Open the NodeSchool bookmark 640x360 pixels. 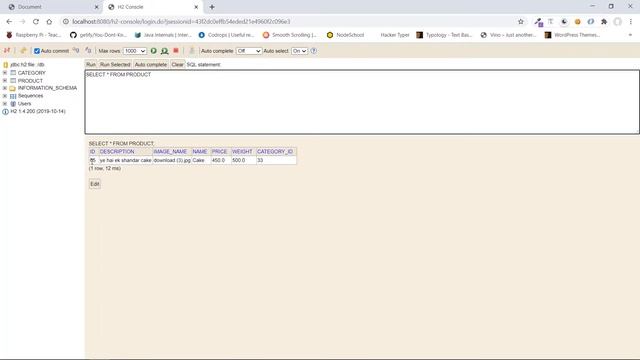click(x=345, y=35)
